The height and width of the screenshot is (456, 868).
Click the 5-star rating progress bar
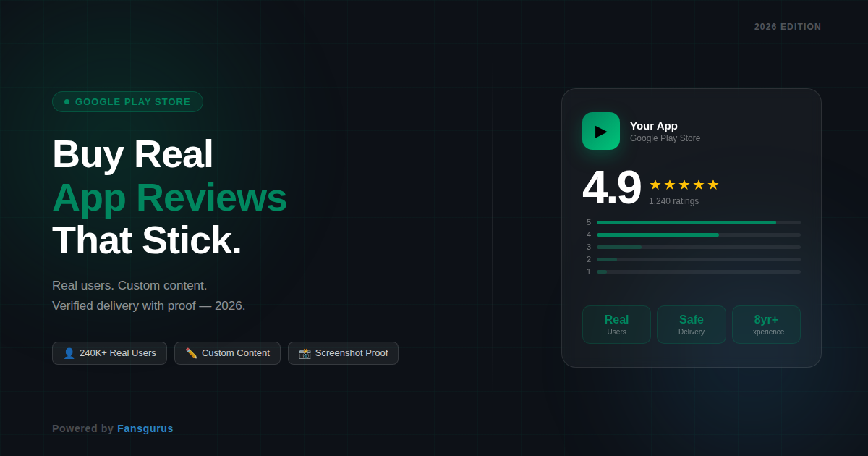[x=698, y=222]
